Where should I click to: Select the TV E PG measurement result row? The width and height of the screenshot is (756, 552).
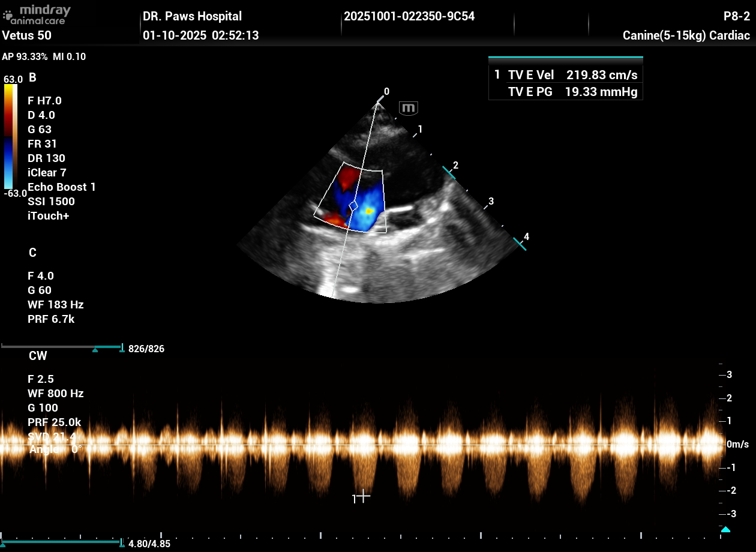click(565, 92)
